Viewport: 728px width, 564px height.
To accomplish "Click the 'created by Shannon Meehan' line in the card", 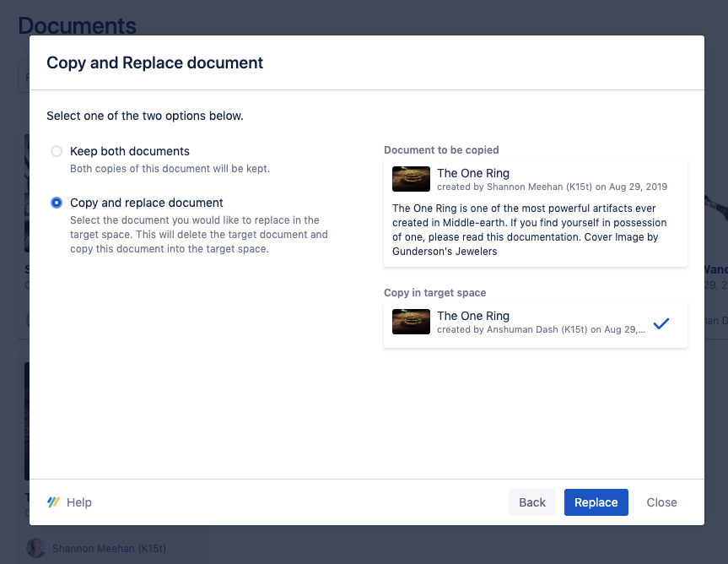I will (x=552, y=187).
